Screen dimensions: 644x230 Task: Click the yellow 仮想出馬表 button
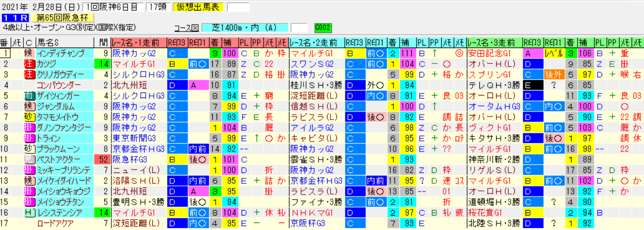(198, 7)
